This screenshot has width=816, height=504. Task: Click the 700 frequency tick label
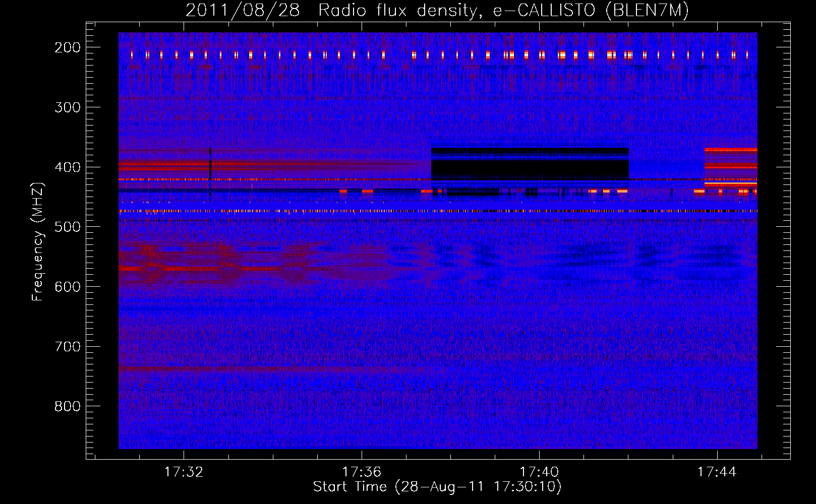(68, 347)
